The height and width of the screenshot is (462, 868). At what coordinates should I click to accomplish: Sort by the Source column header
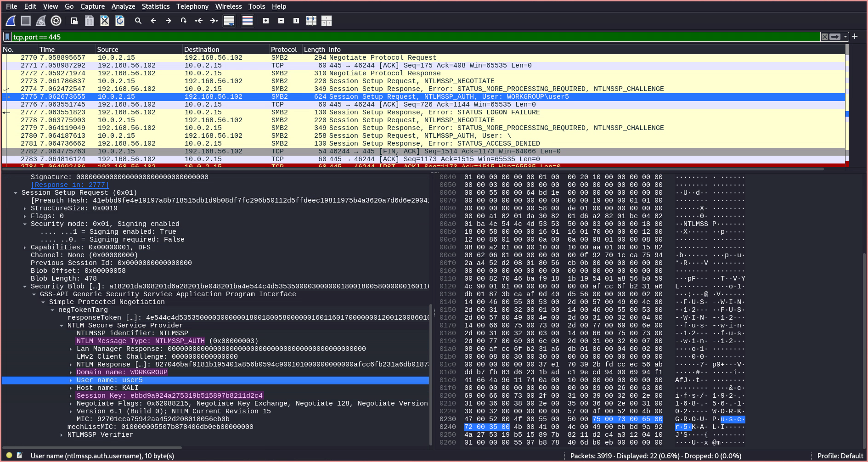(139, 49)
